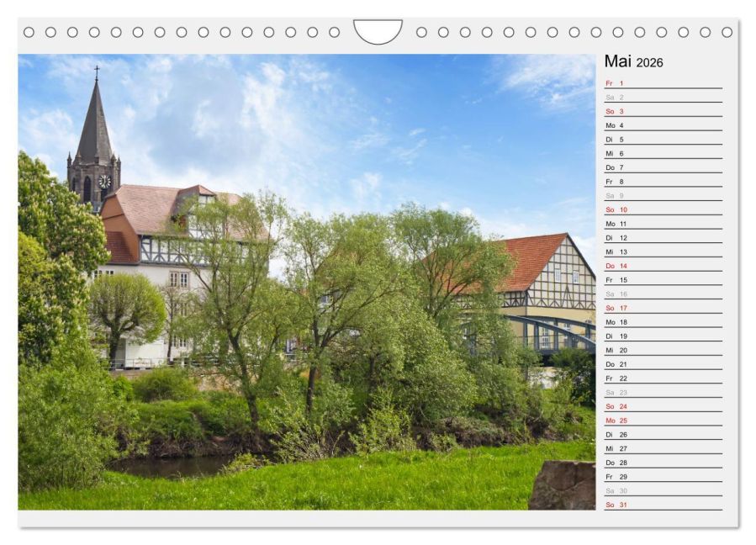This screenshot has width=756, height=545.
Task: Select the So 3 date row
Action: (663, 111)
